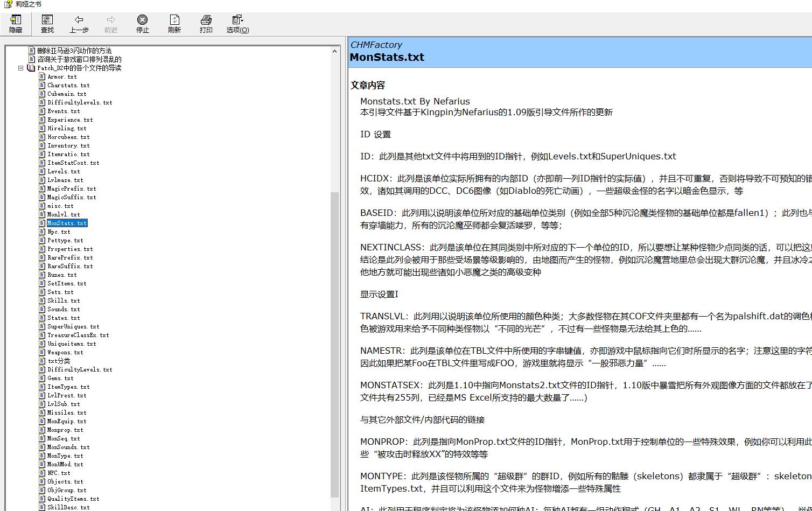
Task: Click the contents pane scrollbar thumb
Action: coord(334,345)
